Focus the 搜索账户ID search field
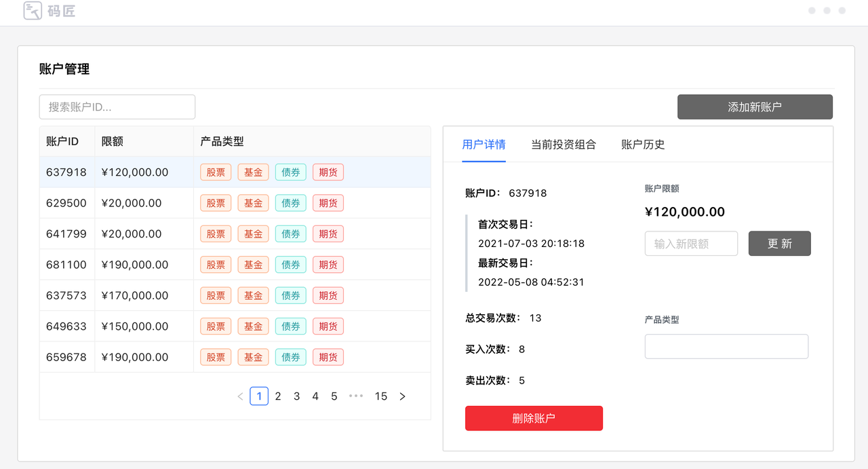This screenshot has height=469, width=868. coord(117,107)
